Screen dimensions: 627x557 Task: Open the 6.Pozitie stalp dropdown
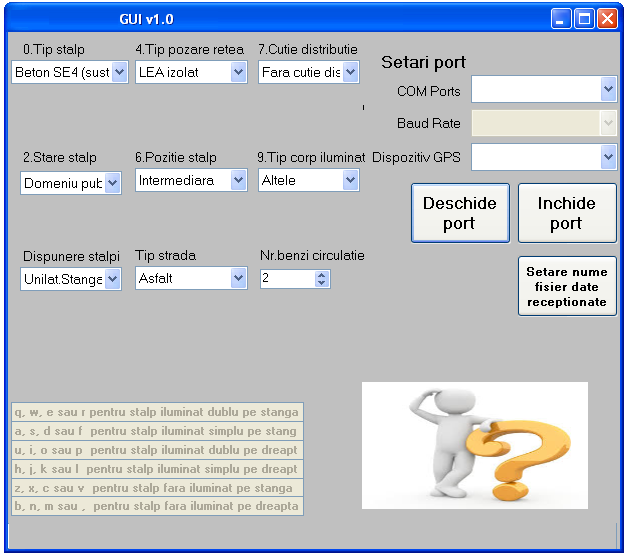[238, 181]
